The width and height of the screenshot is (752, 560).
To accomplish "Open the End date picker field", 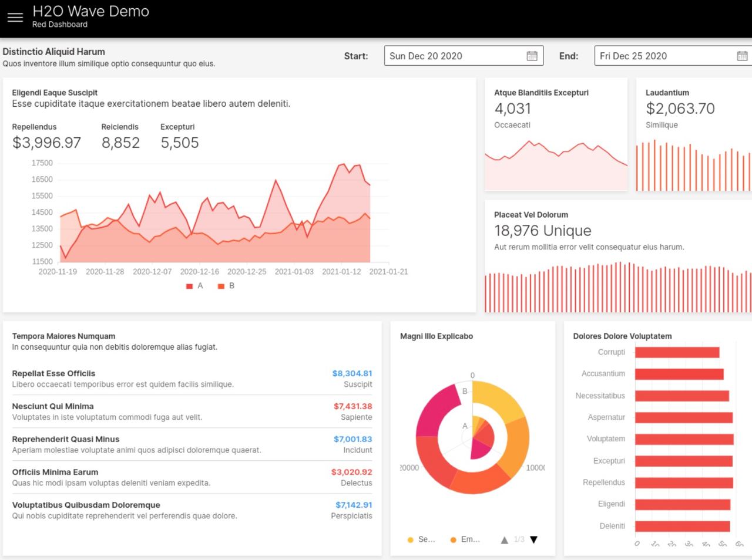I will [x=664, y=56].
